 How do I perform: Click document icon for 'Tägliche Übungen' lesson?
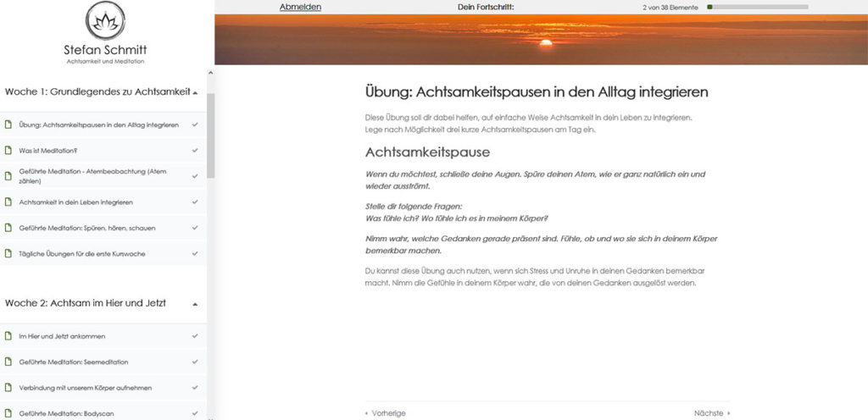click(x=8, y=254)
